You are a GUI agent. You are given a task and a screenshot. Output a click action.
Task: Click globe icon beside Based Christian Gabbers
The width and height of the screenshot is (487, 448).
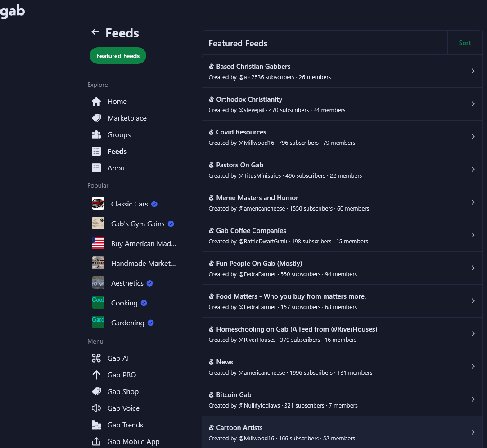coord(211,67)
